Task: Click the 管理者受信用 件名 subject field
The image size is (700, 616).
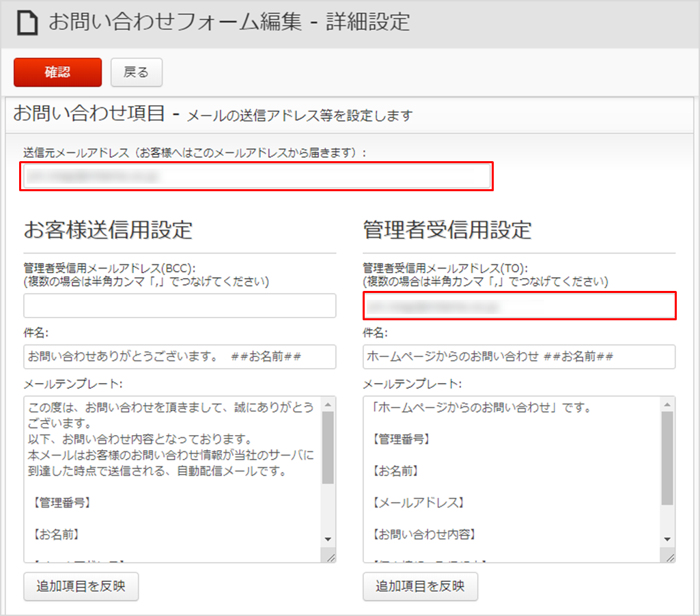Action: (519, 356)
